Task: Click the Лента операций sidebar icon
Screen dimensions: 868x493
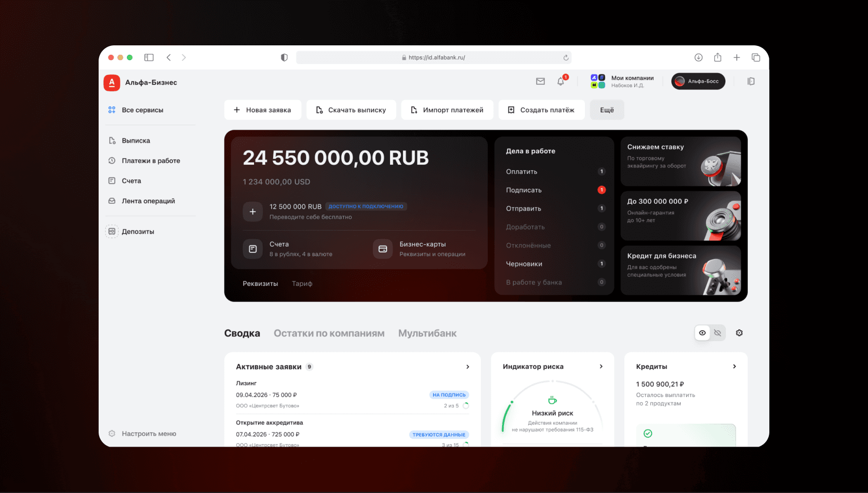Action: click(x=112, y=201)
